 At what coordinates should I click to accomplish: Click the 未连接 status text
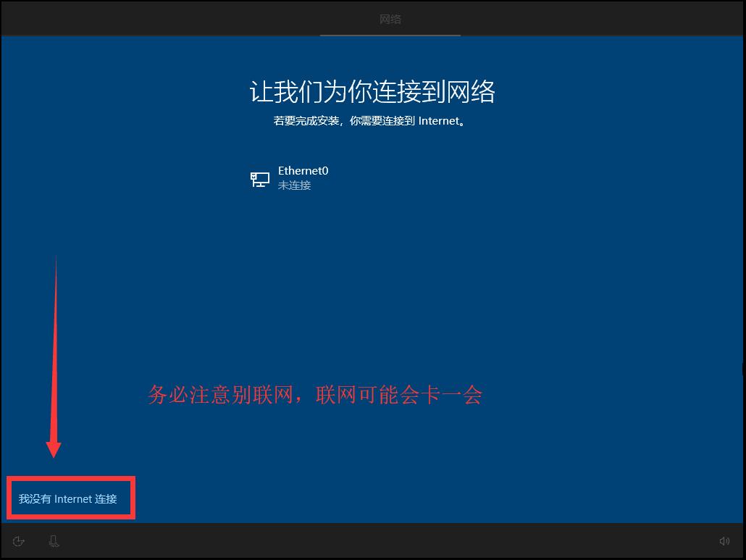293,186
